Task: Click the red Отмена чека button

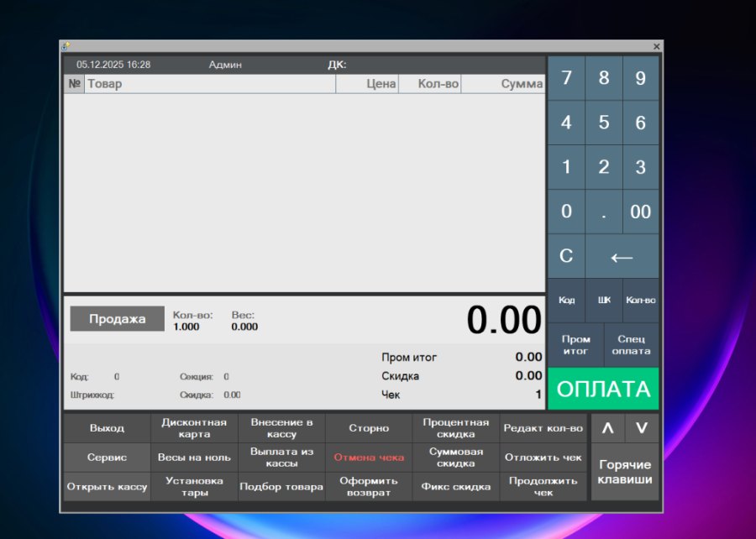Action: (x=369, y=458)
